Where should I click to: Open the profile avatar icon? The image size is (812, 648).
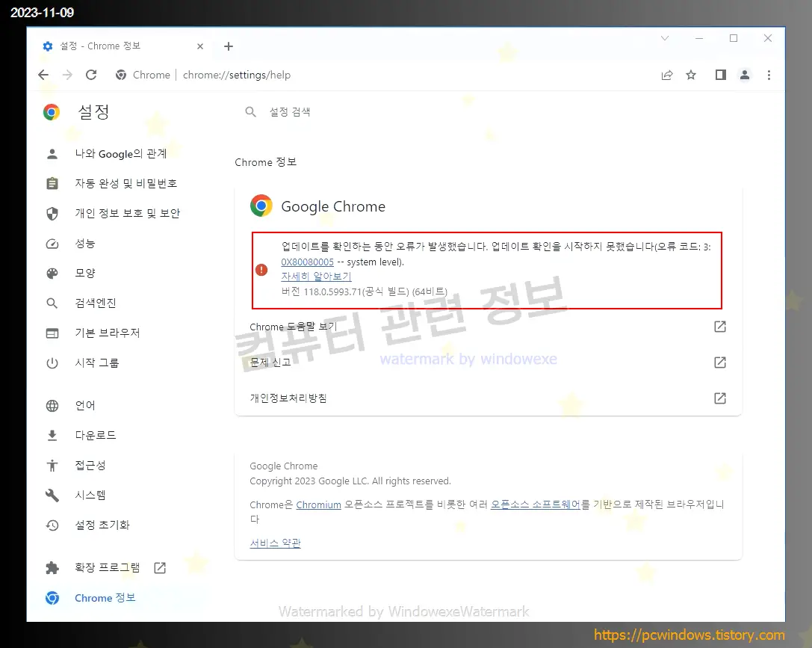point(745,75)
